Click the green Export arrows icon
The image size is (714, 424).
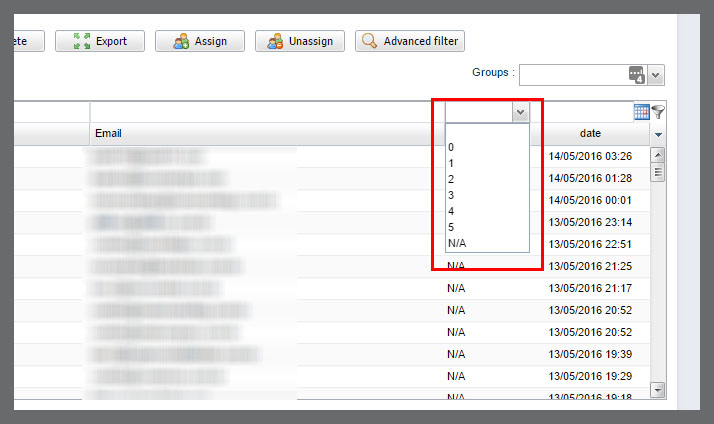(x=82, y=41)
